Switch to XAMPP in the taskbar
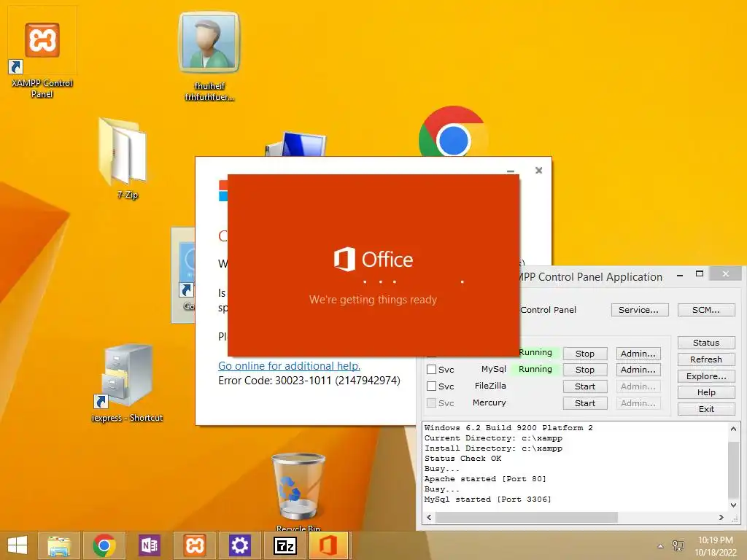 (194, 545)
